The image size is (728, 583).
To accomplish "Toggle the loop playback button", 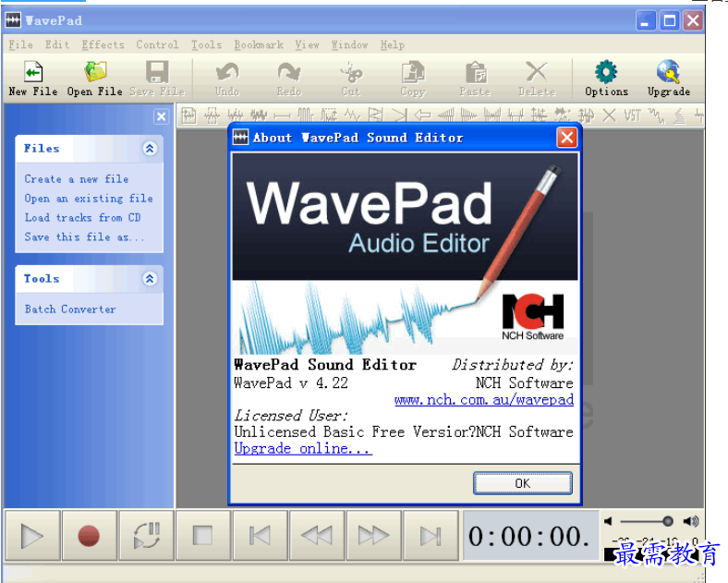I will coord(146,535).
